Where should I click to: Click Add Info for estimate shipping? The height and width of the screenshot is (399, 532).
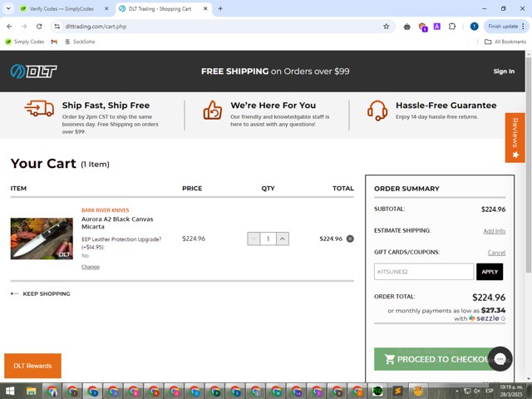(x=494, y=231)
